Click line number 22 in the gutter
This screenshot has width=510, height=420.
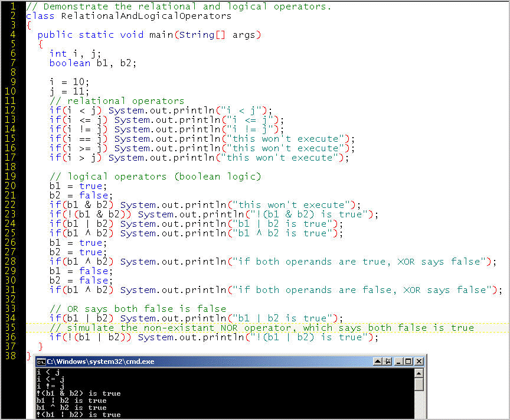click(11, 205)
